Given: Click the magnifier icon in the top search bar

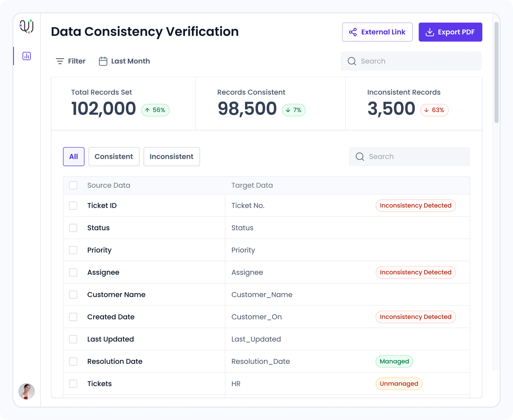Looking at the screenshot, I should [x=352, y=61].
